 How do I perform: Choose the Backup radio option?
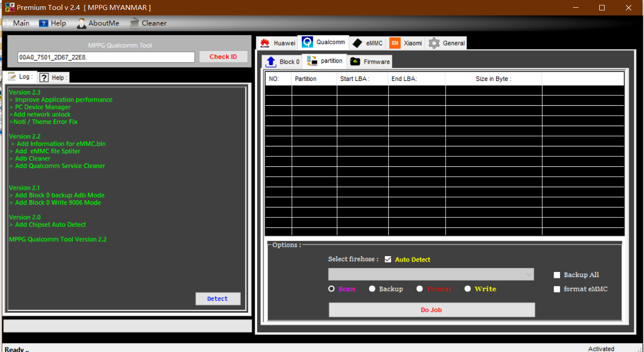tap(372, 289)
